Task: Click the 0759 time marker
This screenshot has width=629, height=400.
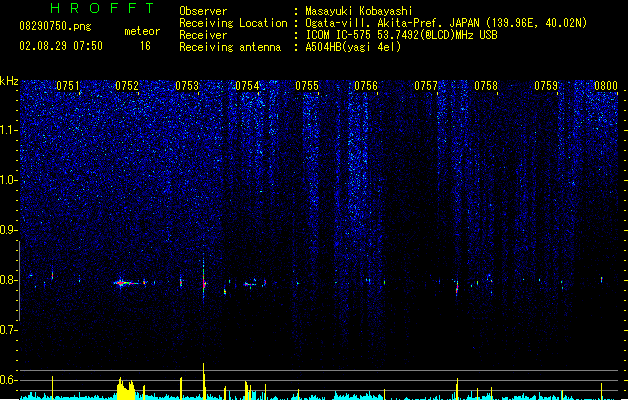Action: 546,86
